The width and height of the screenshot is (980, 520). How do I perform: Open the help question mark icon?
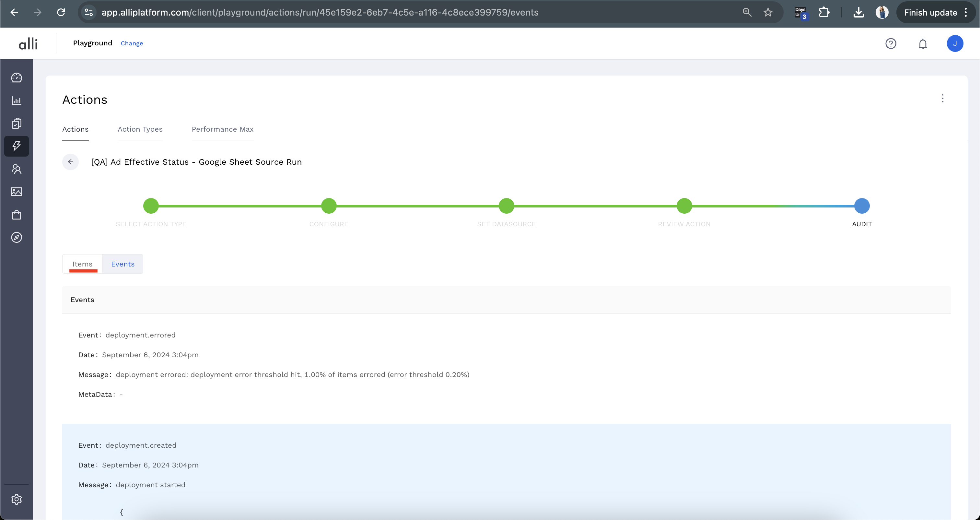pyautogui.click(x=891, y=44)
